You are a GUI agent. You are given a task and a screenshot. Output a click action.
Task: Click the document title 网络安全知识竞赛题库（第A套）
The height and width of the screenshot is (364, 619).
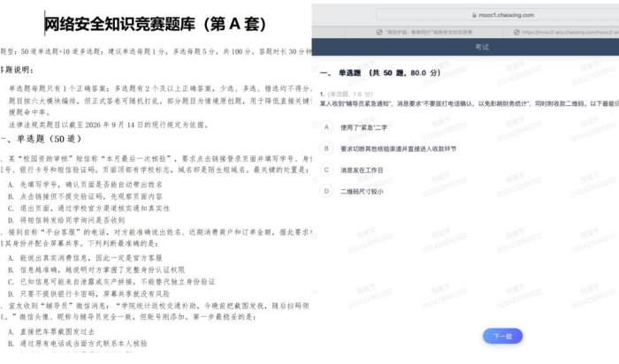tap(155, 24)
